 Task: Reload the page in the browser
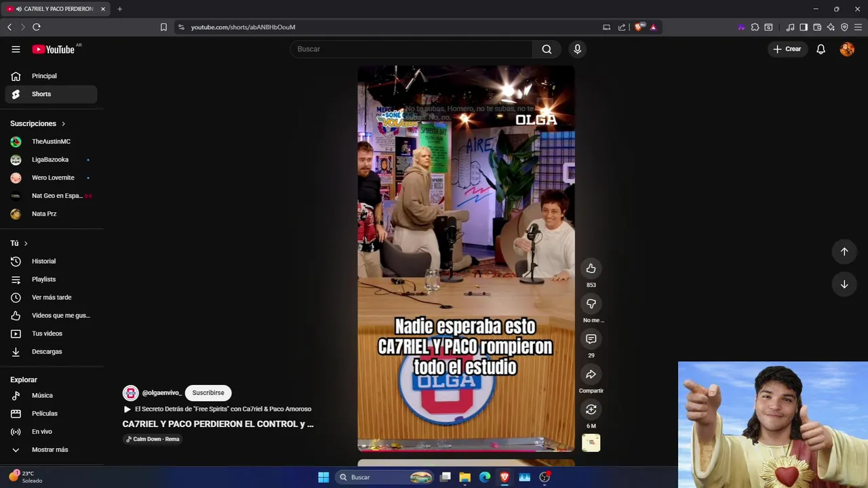click(37, 27)
